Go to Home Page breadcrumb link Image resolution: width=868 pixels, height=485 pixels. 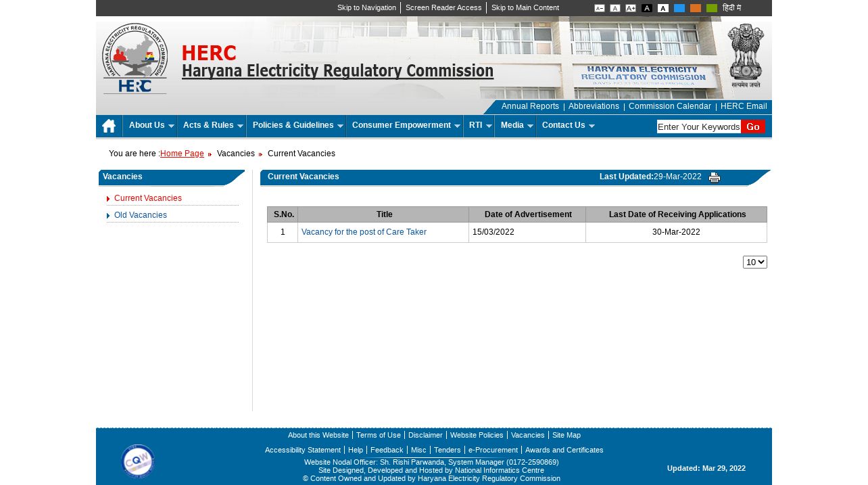pyautogui.click(x=182, y=154)
